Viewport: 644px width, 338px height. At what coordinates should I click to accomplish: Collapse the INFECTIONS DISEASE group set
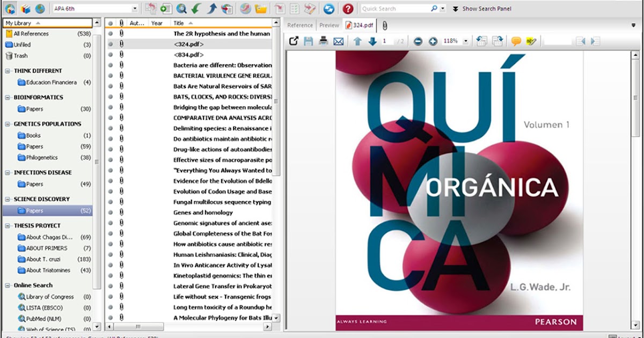8,173
